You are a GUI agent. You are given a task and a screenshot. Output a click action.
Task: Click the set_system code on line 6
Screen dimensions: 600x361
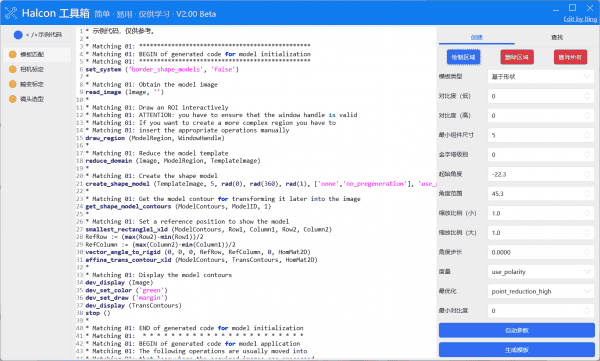click(162, 69)
